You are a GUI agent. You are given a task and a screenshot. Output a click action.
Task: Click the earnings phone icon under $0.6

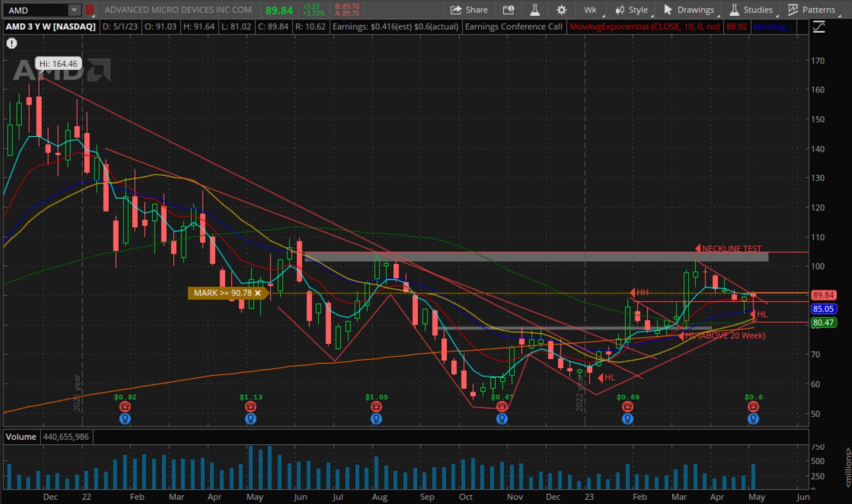[x=754, y=407]
